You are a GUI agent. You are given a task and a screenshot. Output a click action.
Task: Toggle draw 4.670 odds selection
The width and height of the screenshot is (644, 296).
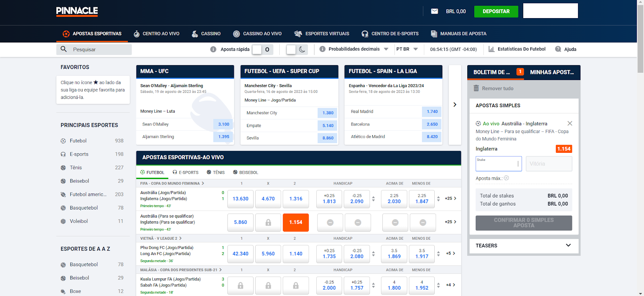pos(268,199)
